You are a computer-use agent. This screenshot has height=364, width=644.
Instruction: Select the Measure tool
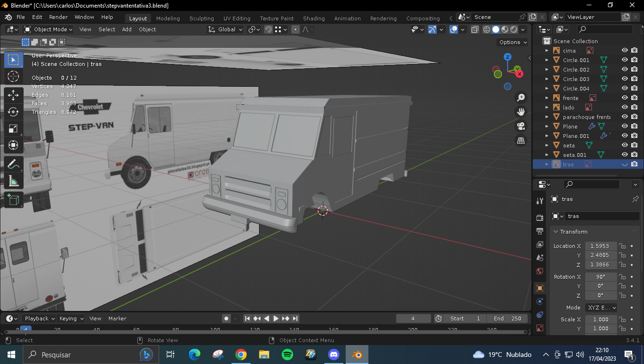[x=13, y=181]
